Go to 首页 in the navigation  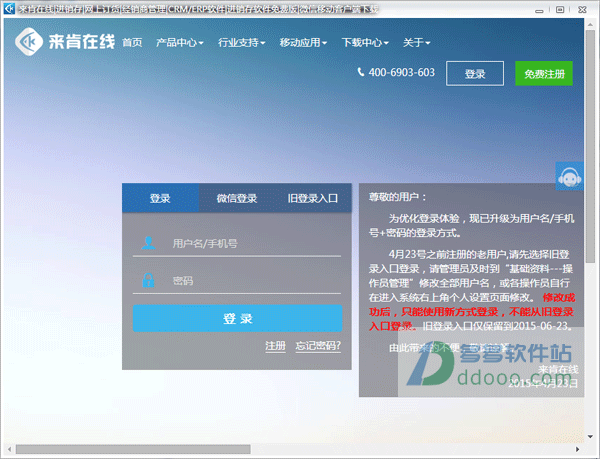point(132,42)
